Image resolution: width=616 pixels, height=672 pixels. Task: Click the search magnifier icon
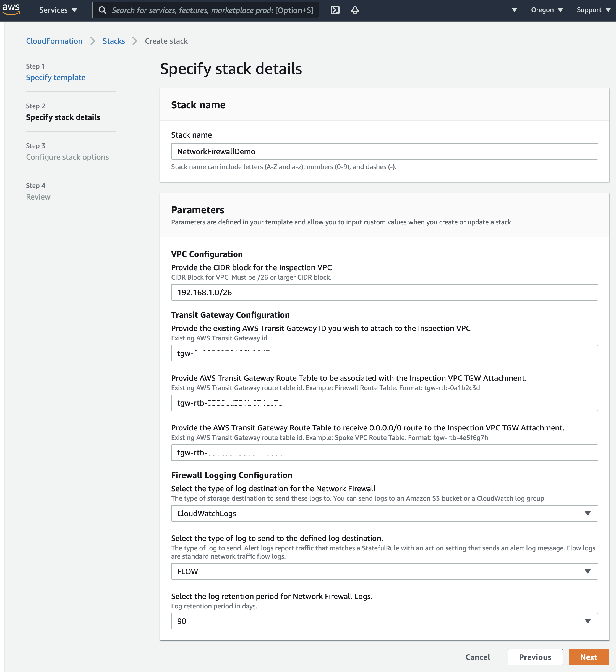pos(102,10)
